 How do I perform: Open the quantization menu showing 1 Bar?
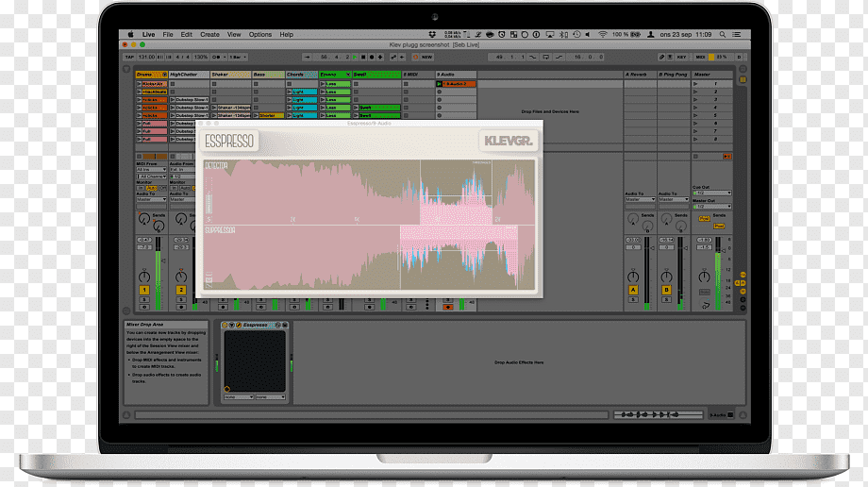[x=238, y=57]
